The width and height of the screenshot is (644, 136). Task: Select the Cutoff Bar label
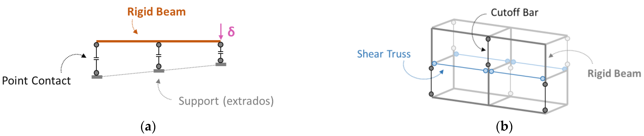pyautogui.click(x=514, y=13)
